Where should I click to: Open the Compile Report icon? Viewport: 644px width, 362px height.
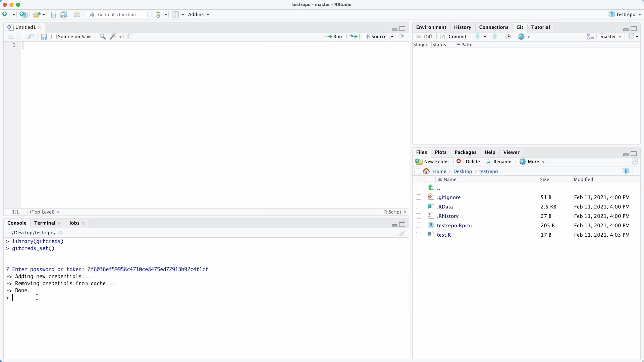pos(130,37)
